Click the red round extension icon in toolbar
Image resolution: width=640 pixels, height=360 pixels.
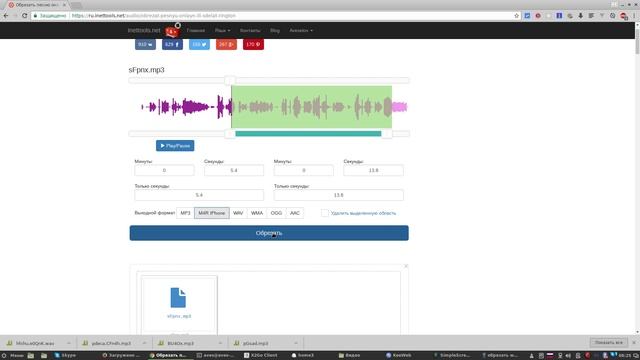[x=538, y=16]
